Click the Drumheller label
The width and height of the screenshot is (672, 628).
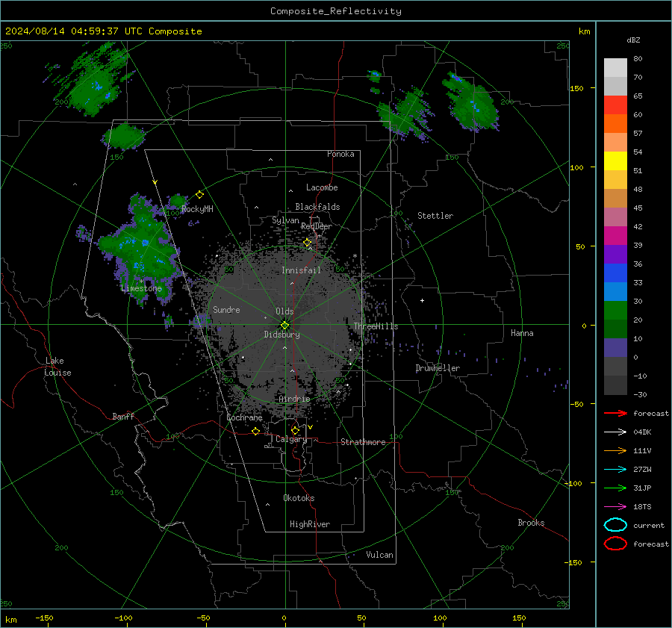[x=438, y=368]
